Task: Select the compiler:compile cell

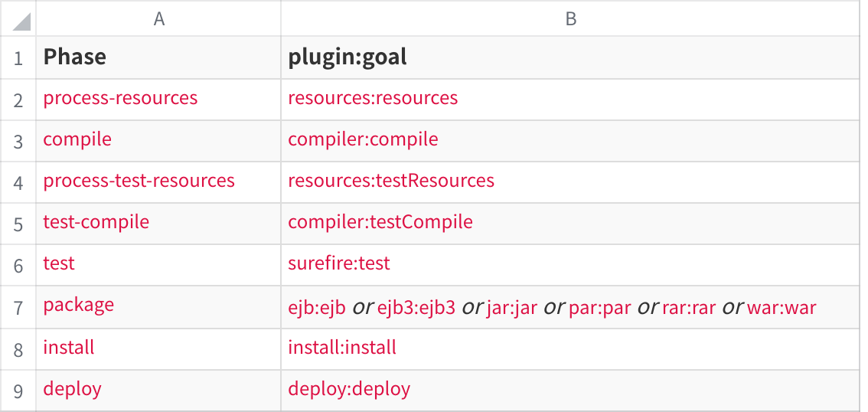Action: tap(570, 141)
